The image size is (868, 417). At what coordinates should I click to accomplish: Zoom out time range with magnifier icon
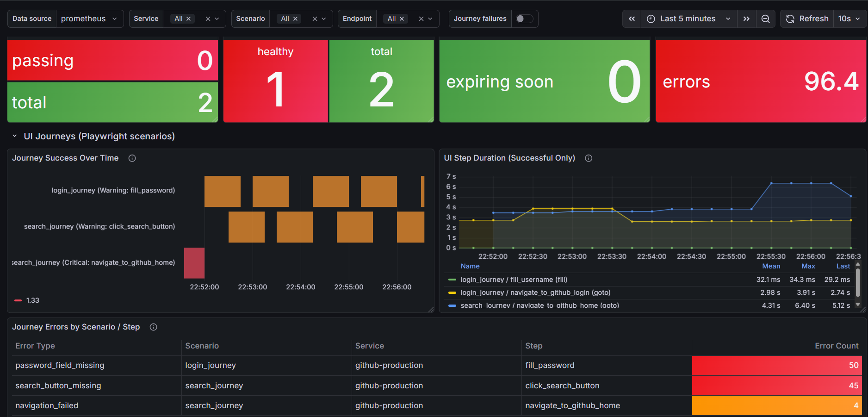point(766,19)
